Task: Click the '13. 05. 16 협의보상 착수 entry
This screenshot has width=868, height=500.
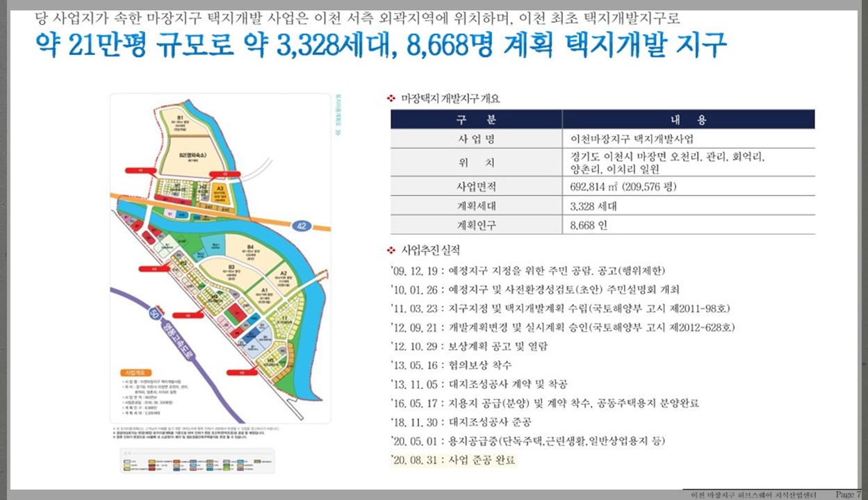Action: (x=451, y=365)
